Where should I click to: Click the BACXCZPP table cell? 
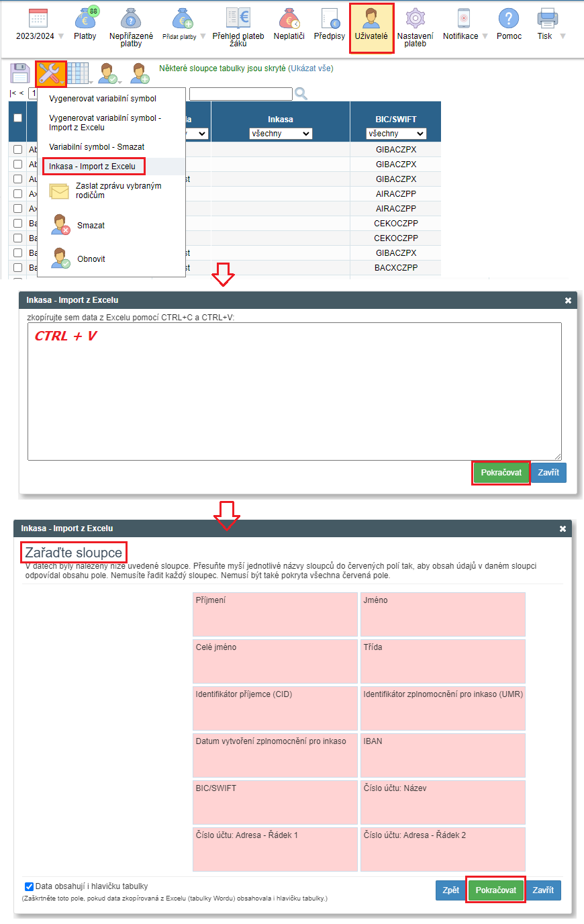pyautogui.click(x=396, y=268)
